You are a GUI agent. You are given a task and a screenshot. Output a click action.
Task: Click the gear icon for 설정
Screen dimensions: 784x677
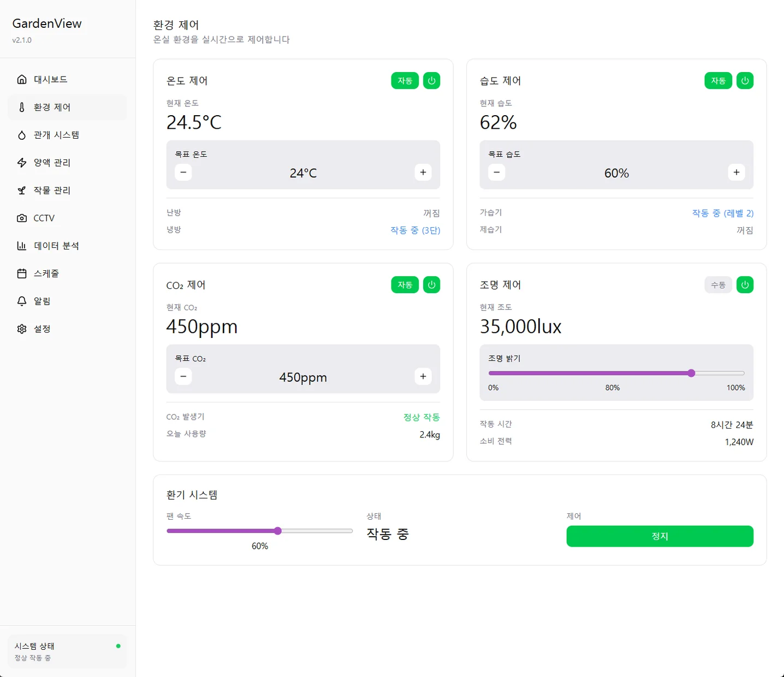pos(22,329)
